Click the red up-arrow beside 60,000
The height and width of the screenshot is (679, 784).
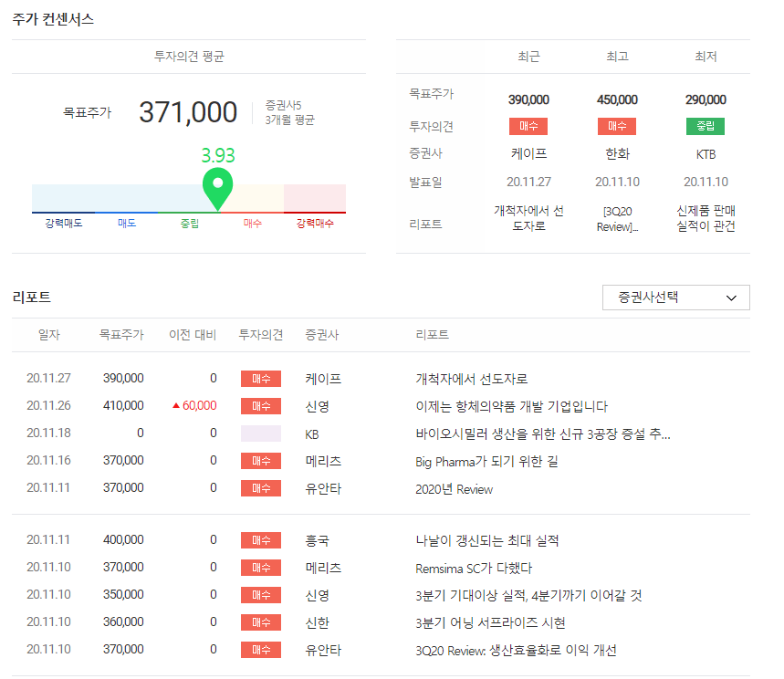coord(175,405)
